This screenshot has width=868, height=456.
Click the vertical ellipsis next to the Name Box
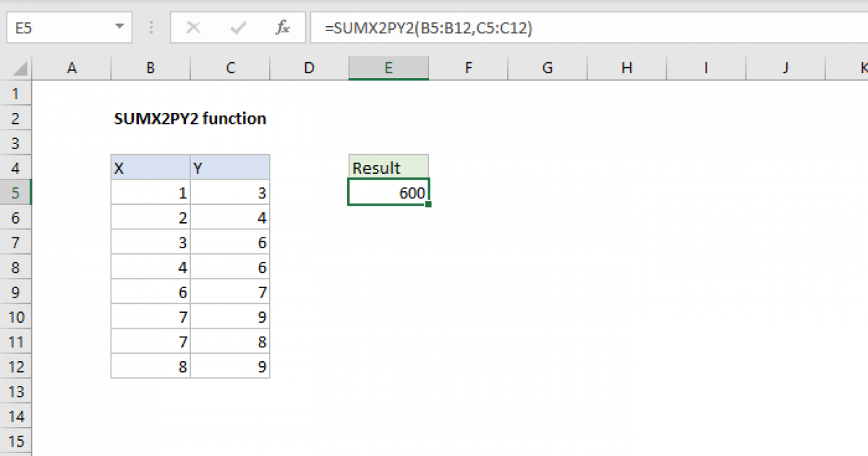coord(150,28)
